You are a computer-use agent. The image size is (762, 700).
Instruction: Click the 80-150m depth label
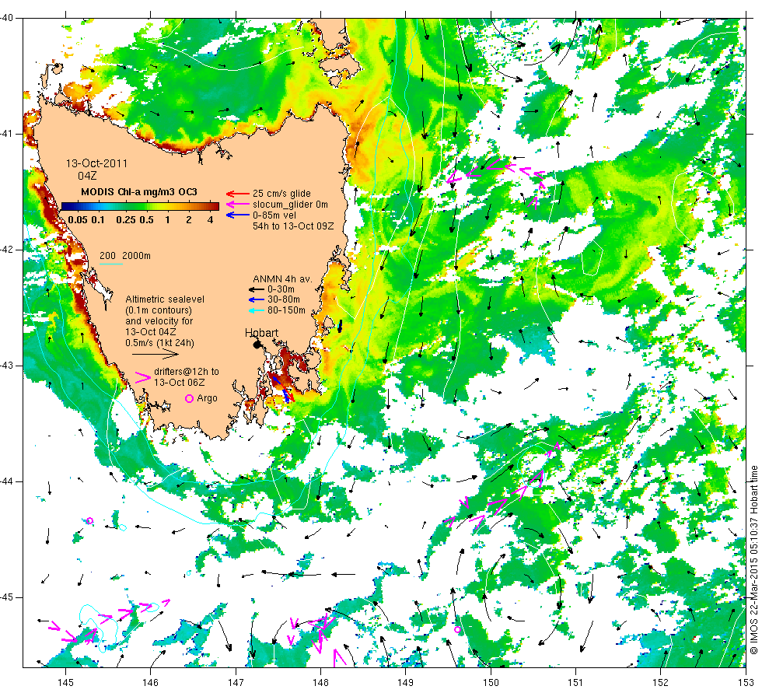[286, 310]
